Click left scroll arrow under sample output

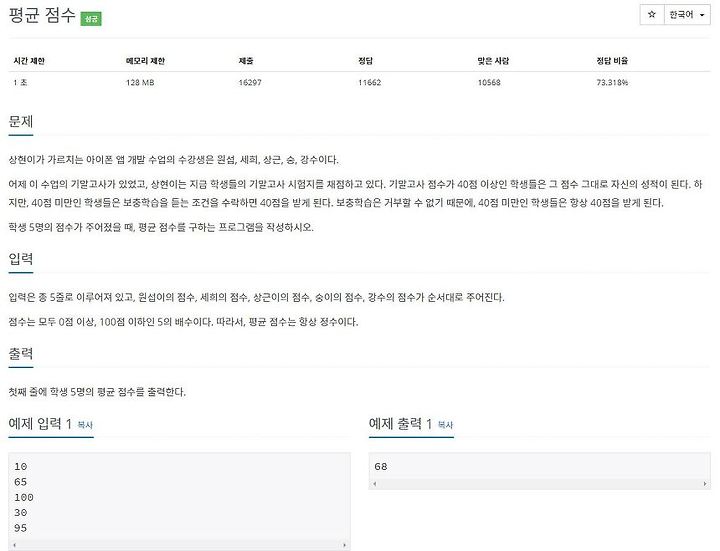(375, 484)
